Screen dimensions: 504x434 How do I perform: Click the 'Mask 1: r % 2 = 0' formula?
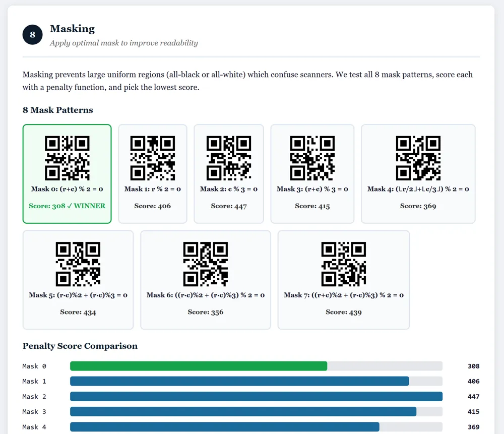click(153, 189)
